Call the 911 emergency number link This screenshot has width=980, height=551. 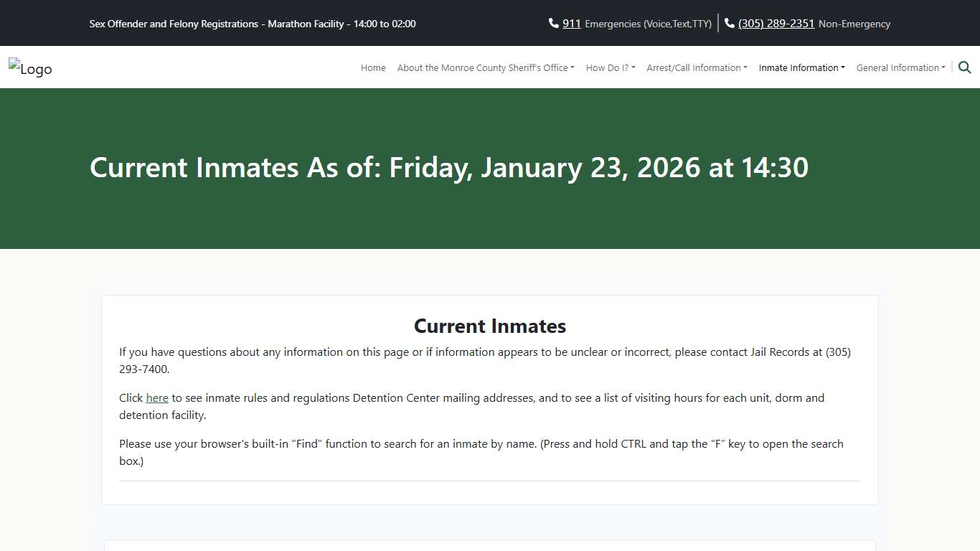571,24
